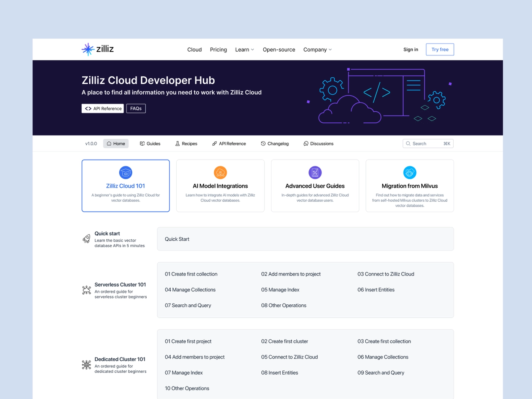This screenshot has width=532, height=399.
Task: Click the search magnifier icon
Action: click(408, 143)
